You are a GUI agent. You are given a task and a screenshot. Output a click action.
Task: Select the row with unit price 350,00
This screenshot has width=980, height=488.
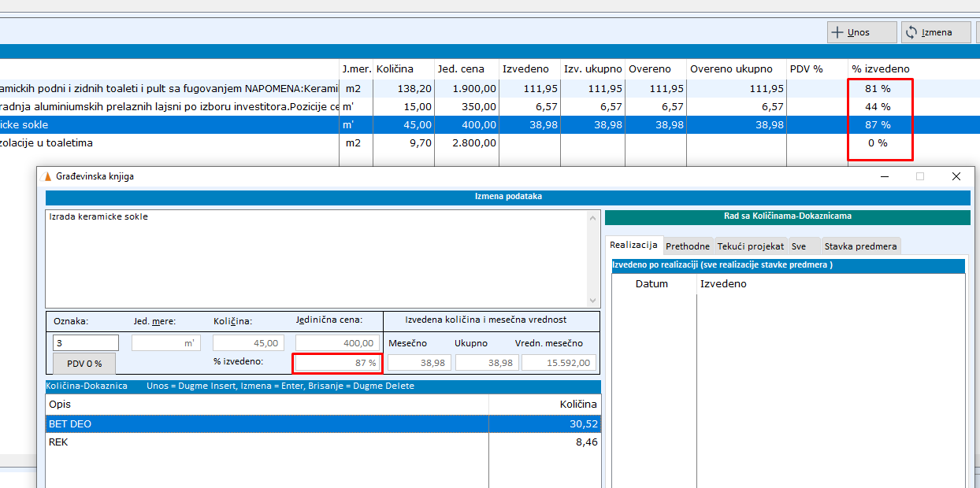pyautogui.click(x=488, y=106)
